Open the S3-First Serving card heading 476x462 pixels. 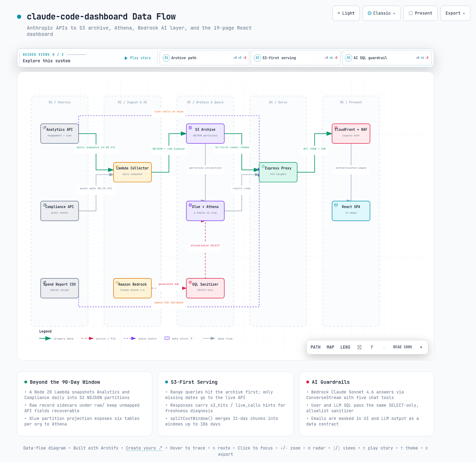194,382
